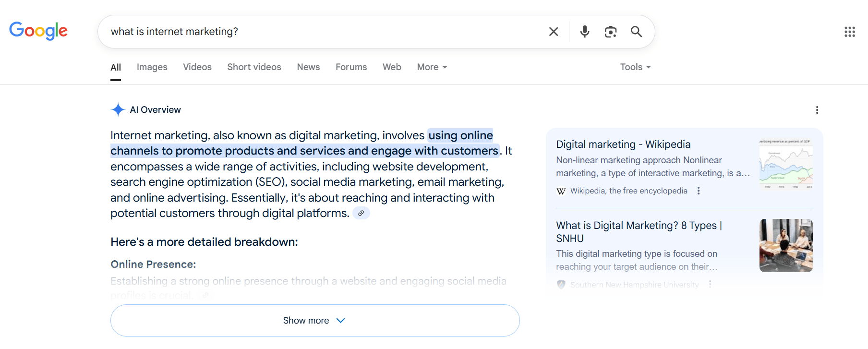Open AI Overview three-dot options menu

click(817, 110)
